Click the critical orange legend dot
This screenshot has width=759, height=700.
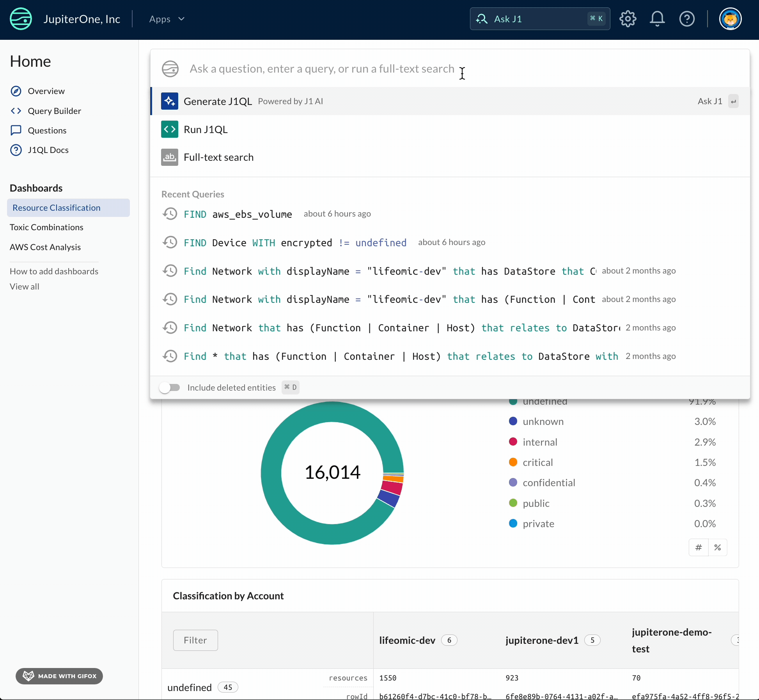(513, 462)
